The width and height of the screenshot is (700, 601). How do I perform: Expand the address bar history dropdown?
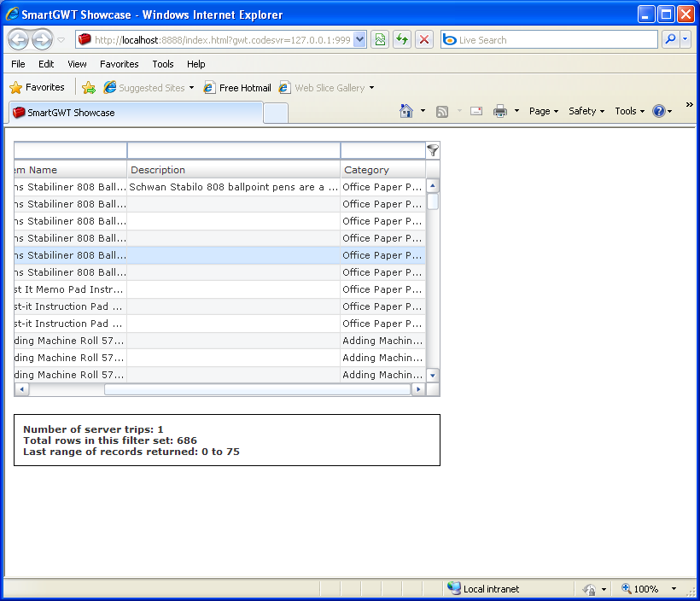tap(360, 40)
